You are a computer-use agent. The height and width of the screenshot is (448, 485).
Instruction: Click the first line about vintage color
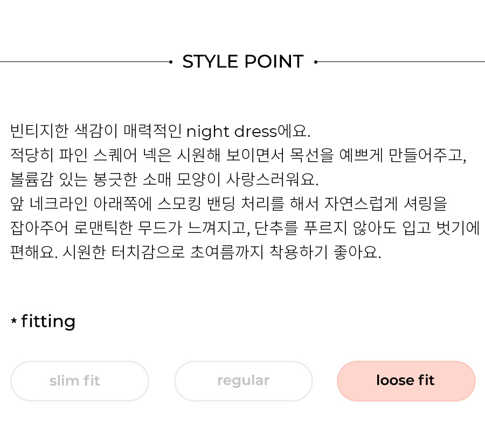[x=160, y=131]
